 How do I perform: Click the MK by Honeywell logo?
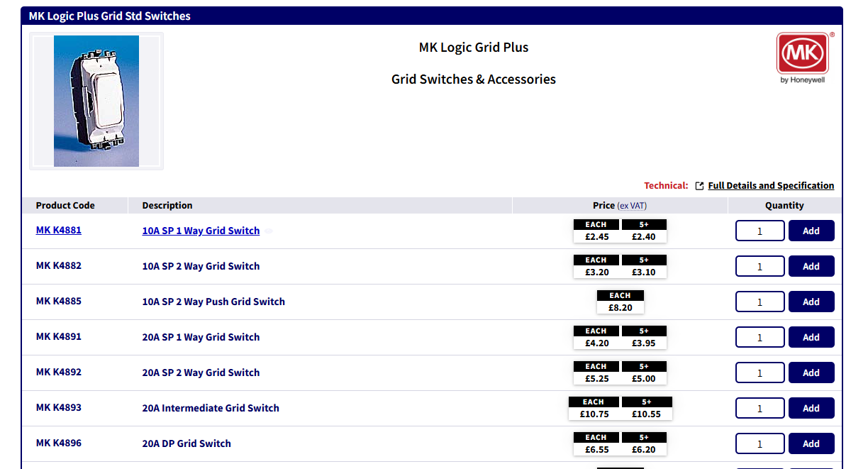tap(802, 57)
